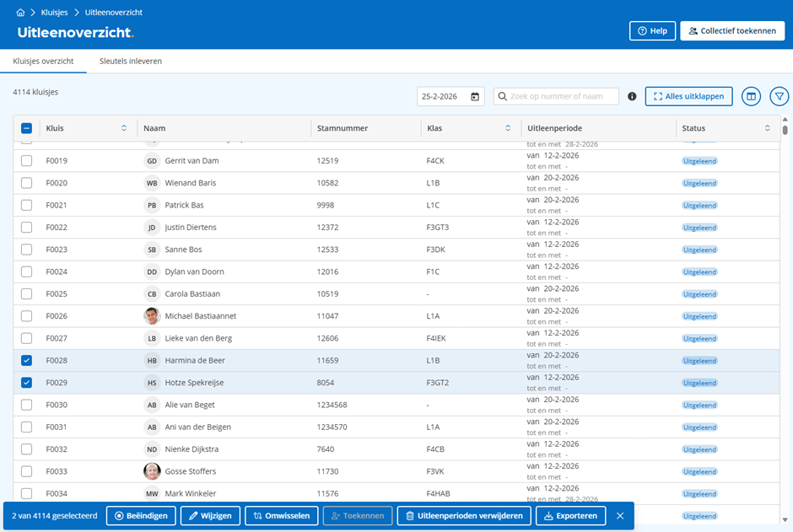Switch to Sleutels inleveren tab
Viewport: 793px width, 532px height.
[131, 62]
